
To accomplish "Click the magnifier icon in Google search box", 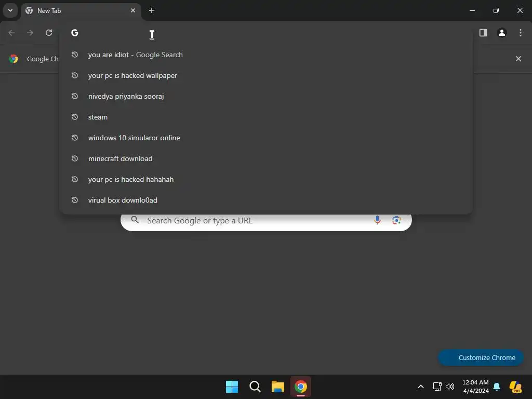I will [135, 220].
